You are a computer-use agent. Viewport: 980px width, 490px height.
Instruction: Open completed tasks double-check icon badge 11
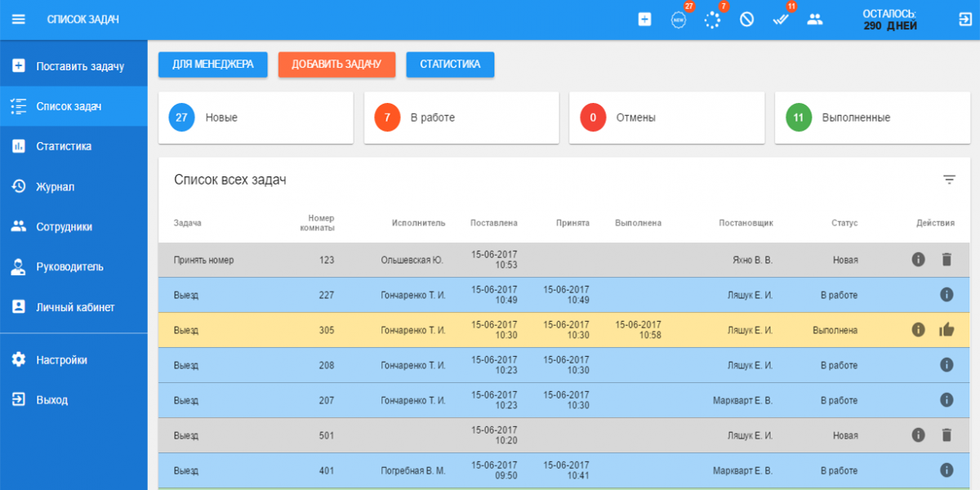[x=781, y=20]
